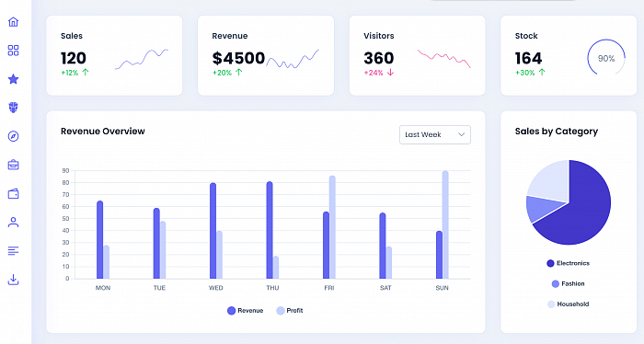
Task: Toggle Revenue series in chart legend
Action: (x=246, y=311)
